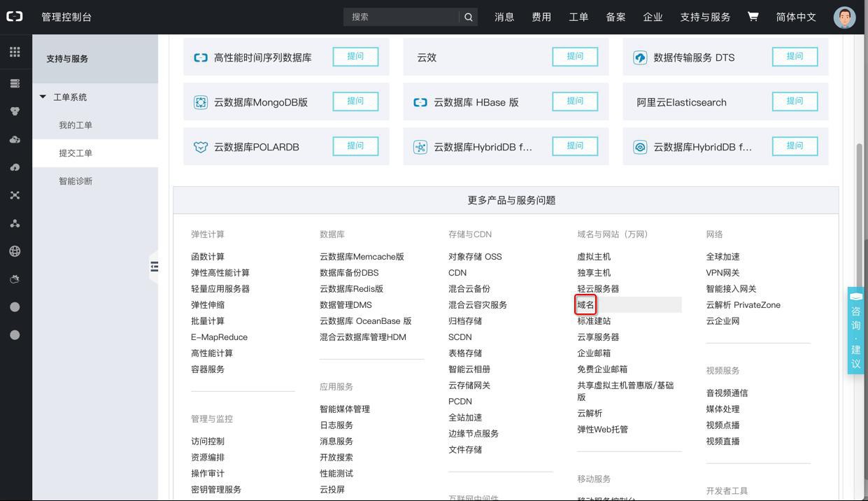Click 提问 for 高性能时间序列数据库

(355, 57)
